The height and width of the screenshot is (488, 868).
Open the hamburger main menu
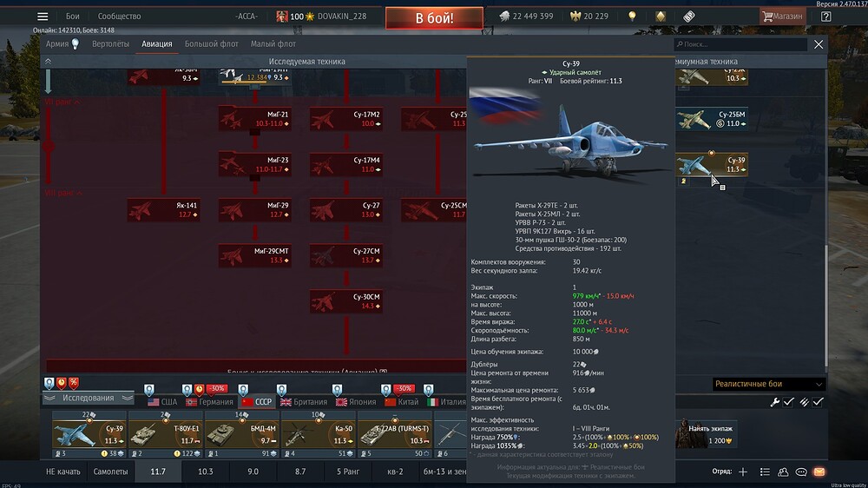click(x=43, y=16)
